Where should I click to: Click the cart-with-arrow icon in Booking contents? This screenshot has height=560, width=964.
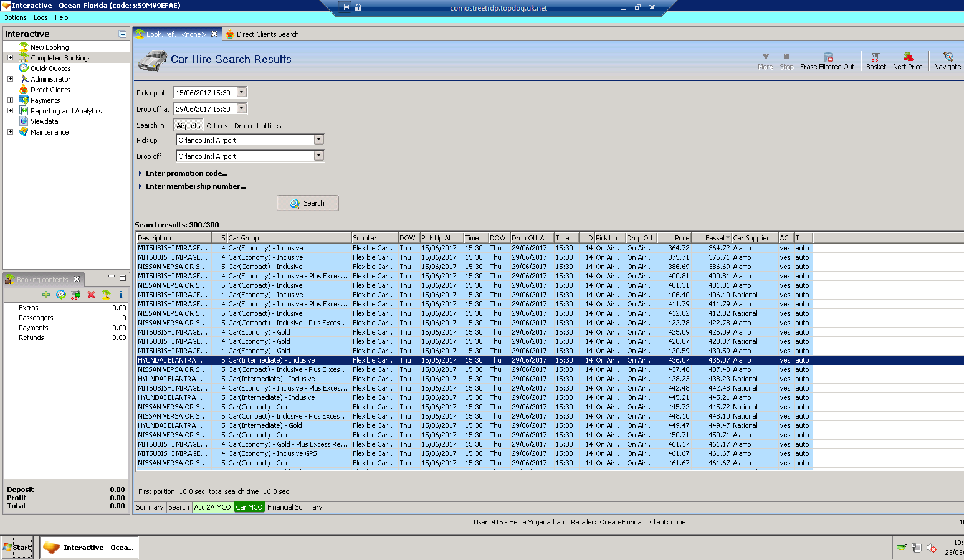coord(76,295)
